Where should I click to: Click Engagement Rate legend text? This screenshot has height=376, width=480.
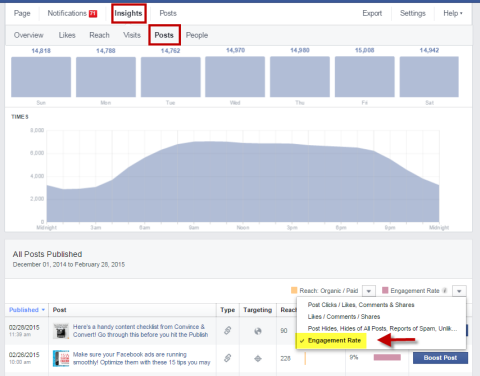tap(415, 291)
